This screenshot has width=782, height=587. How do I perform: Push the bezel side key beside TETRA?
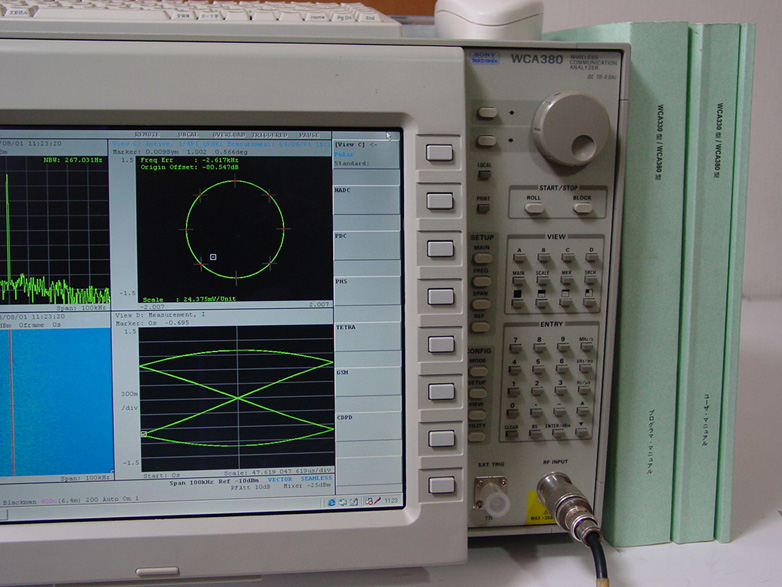click(x=441, y=344)
